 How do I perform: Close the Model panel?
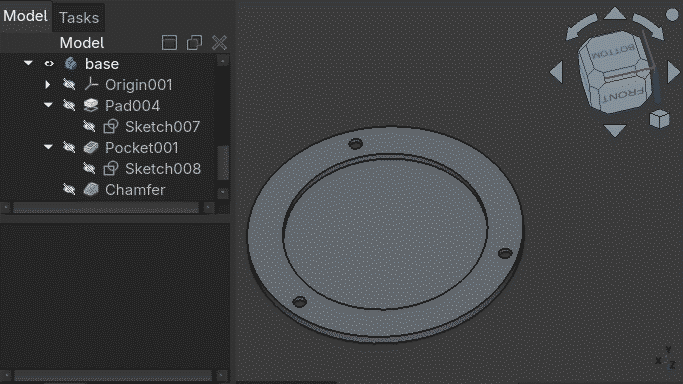click(219, 43)
